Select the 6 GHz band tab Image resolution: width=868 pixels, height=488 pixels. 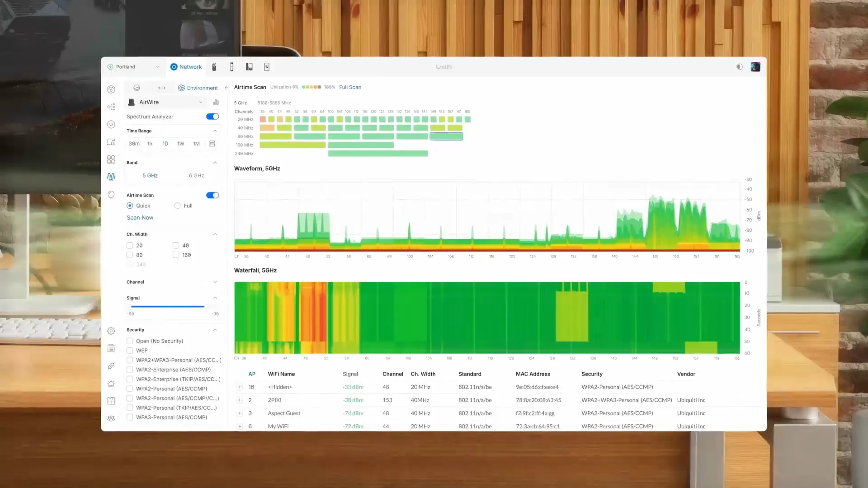coord(196,175)
